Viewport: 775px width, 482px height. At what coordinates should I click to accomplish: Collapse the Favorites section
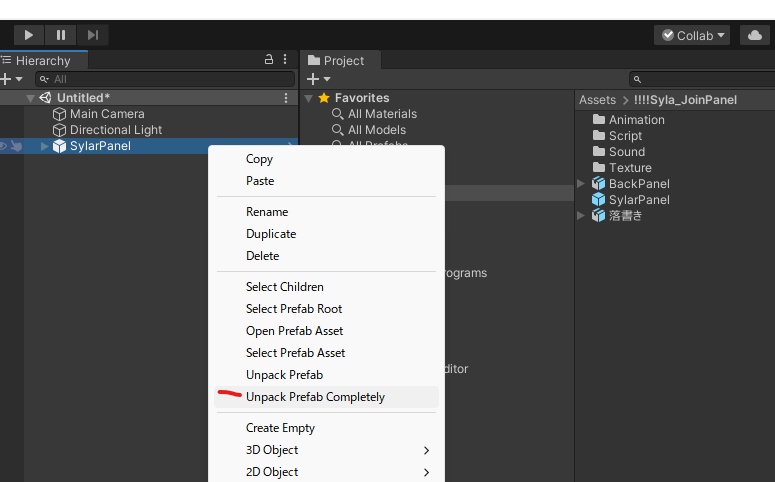309,98
